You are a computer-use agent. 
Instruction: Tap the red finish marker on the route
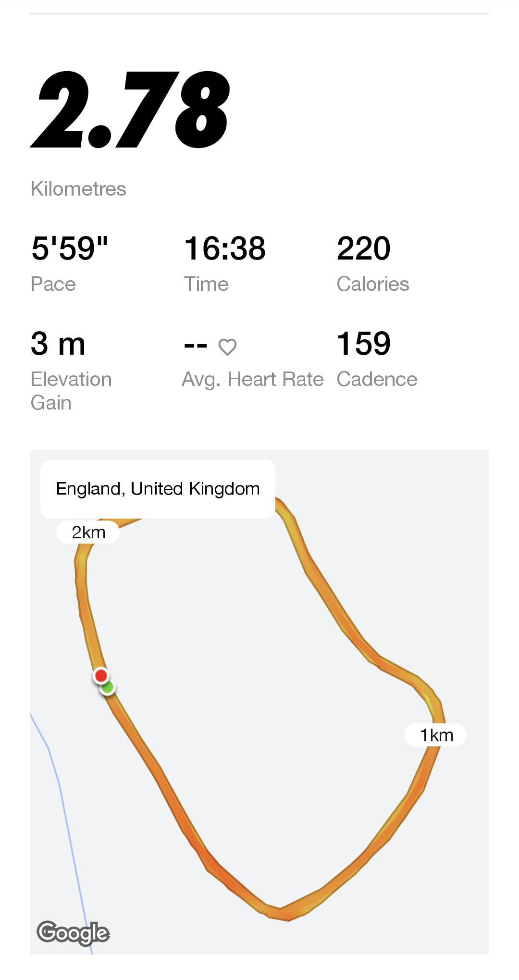point(101,676)
